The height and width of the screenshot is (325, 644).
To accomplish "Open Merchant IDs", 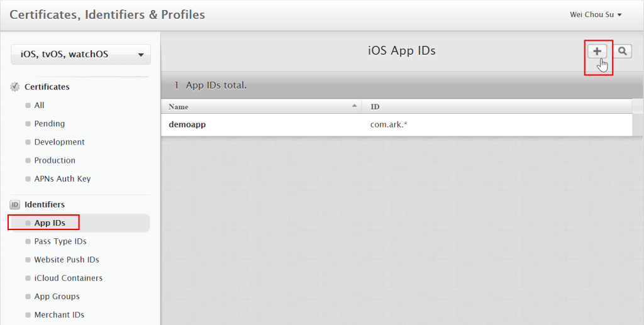I will (59, 315).
